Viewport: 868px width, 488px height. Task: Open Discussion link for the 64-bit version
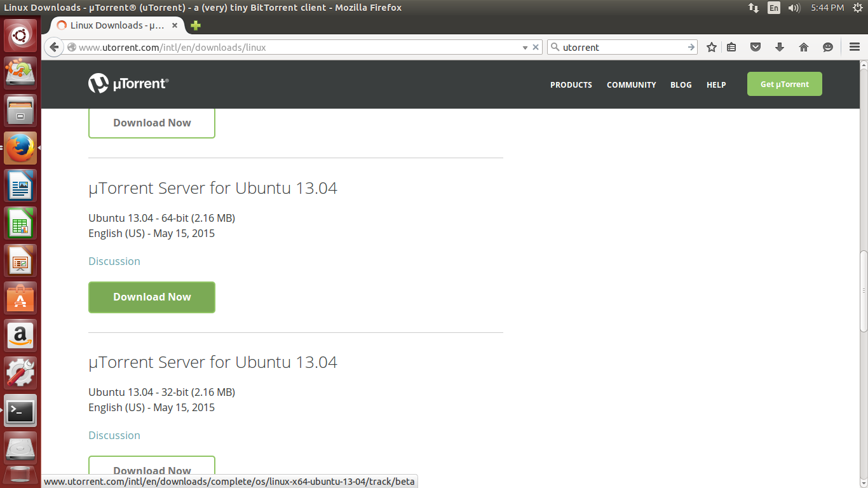114,261
